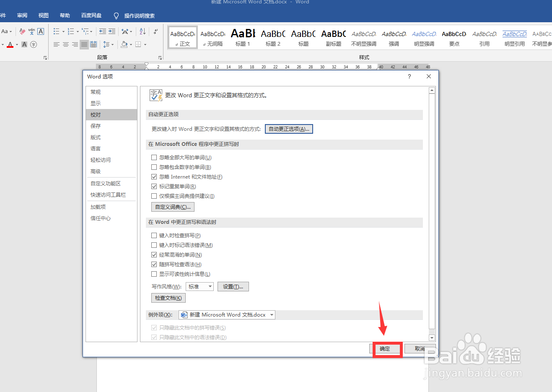Open the Phonetic Guide (wén) tool
This screenshot has height=392, width=552.
click(31, 31)
